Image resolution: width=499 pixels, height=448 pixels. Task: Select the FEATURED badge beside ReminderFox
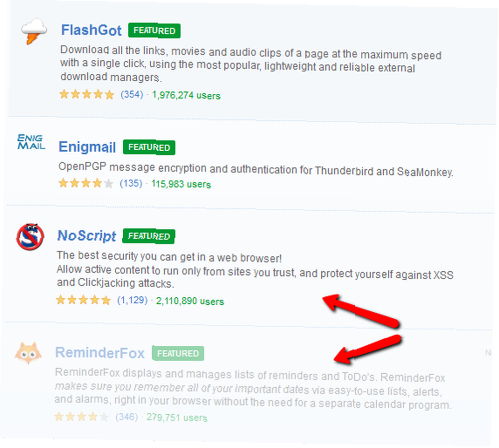tap(178, 353)
